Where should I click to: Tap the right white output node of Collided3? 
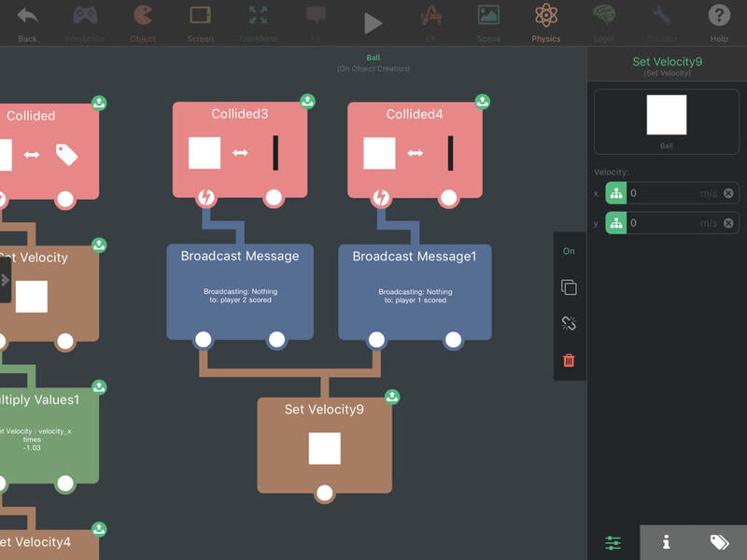tap(274, 197)
